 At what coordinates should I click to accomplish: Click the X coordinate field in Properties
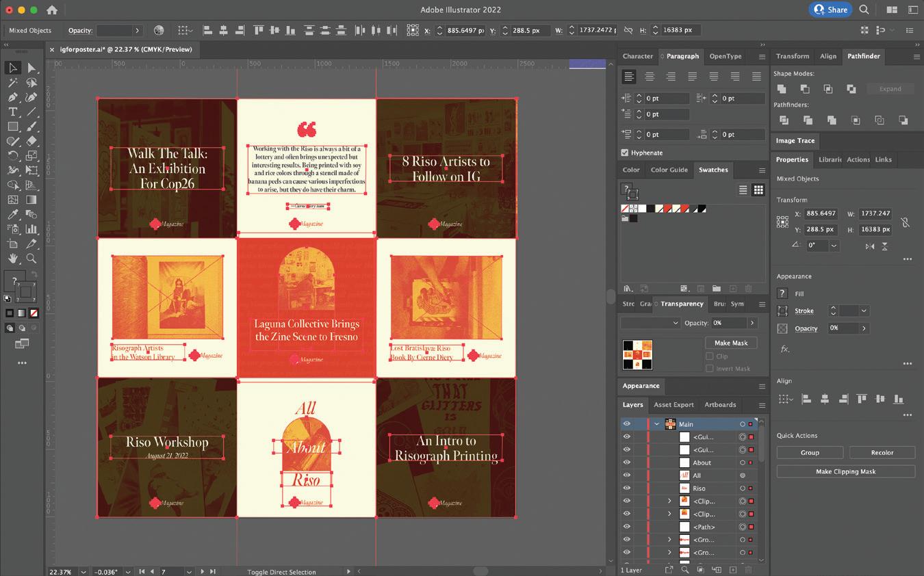(x=820, y=213)
